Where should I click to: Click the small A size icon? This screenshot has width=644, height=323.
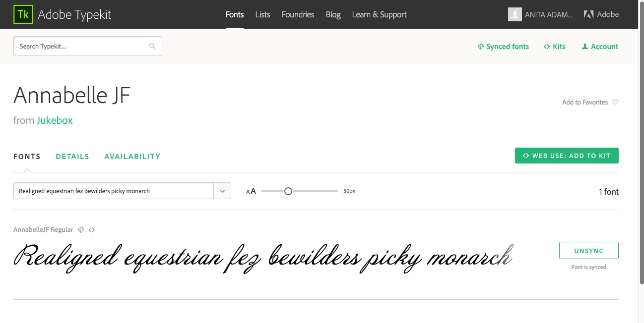click(248, 192)
